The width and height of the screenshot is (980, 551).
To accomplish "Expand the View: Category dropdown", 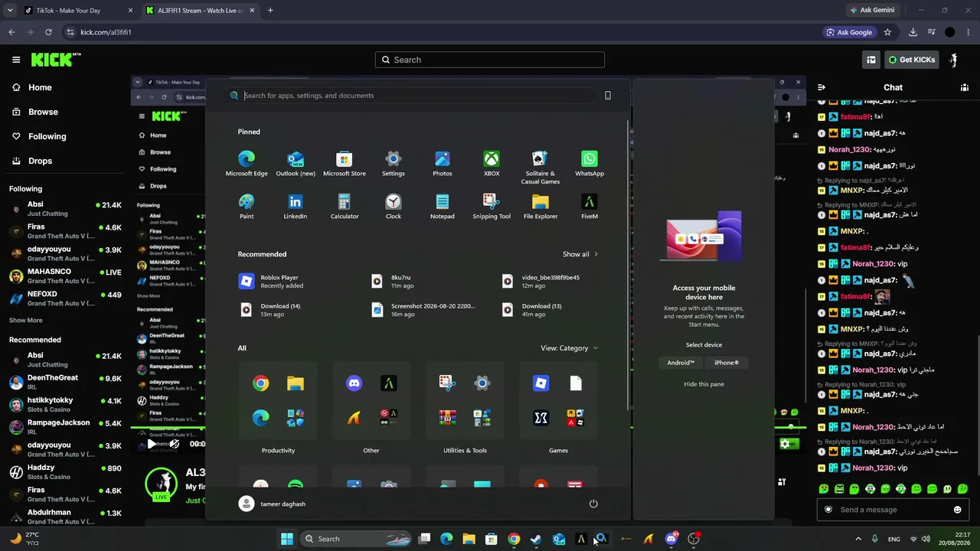I will 569,348.
